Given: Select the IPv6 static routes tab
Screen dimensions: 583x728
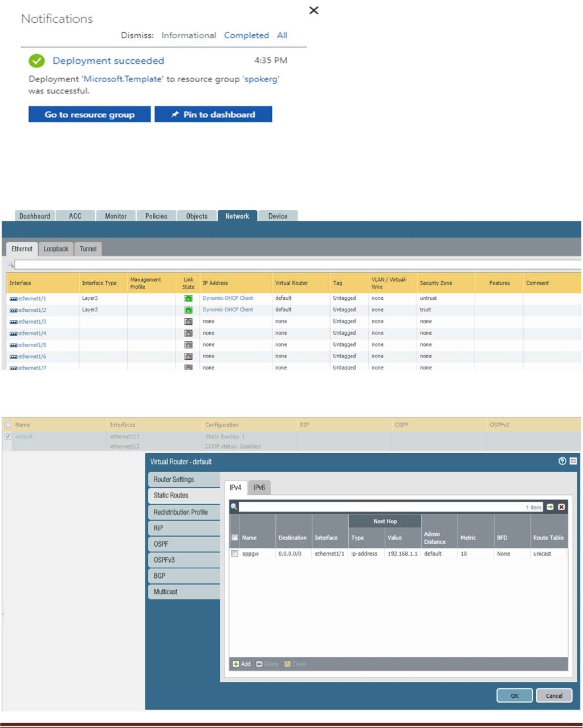Looking at the screenshot, I should click(x=259, y=487).
